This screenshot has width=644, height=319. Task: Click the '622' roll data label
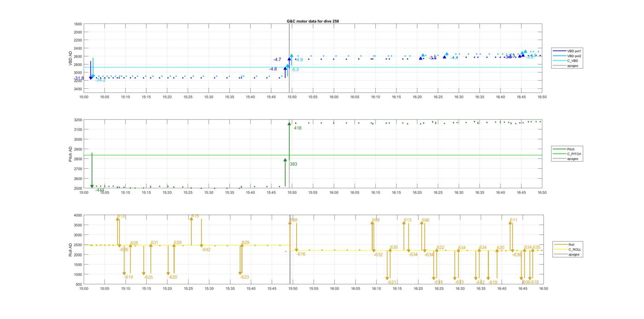441,248
